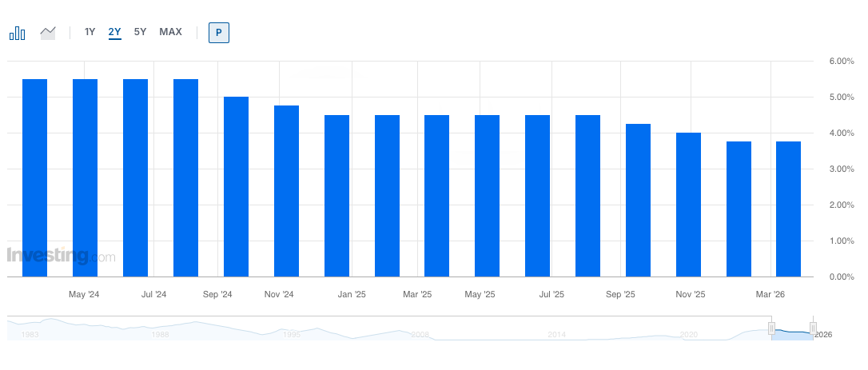Screen dimensions: 868x370
Task: Click the Nov '25 axis label
Action: (691, 294)
